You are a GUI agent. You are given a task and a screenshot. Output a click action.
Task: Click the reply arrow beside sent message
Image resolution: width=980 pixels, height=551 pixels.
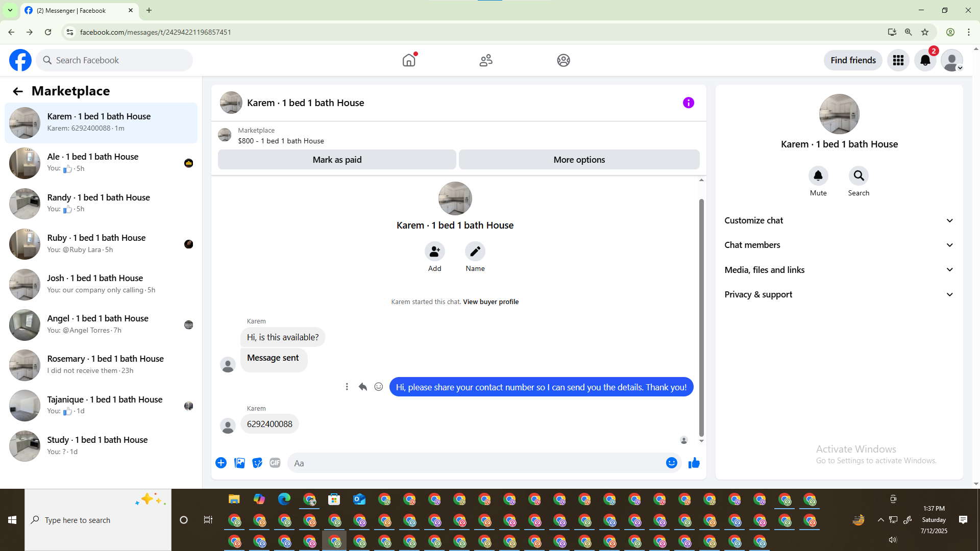tap(363, 387)
